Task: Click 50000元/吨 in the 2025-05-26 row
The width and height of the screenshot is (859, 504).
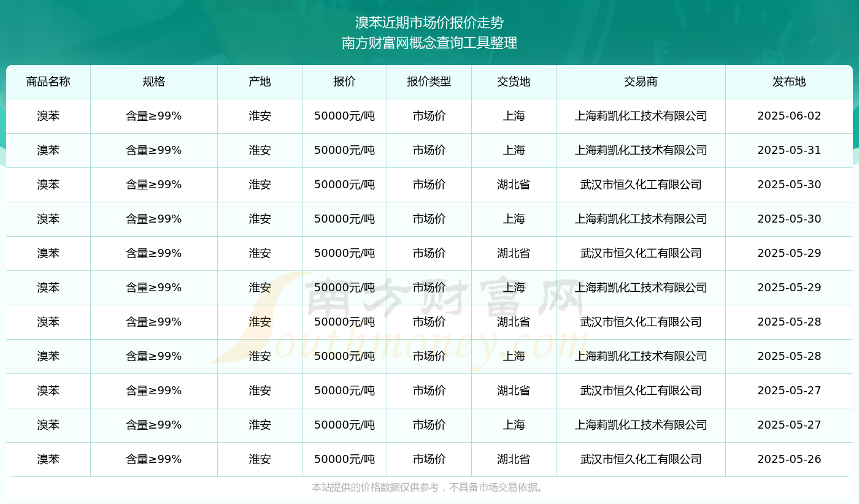Action: [x=345, y=459]
